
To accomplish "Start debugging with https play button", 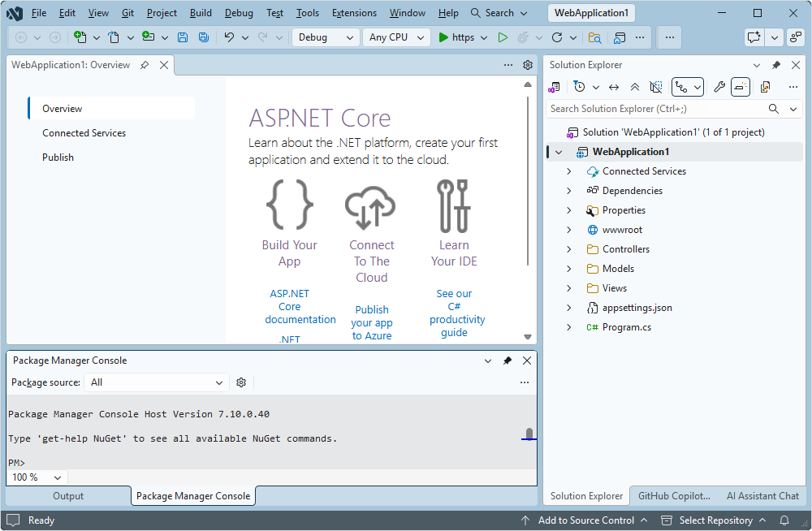I will pyautogui.click(x=456, y=37).
